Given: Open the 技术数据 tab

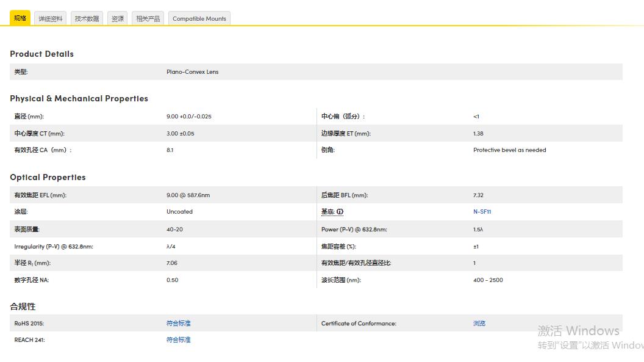Looking at the screenshot, I should [x=86, y=18].
